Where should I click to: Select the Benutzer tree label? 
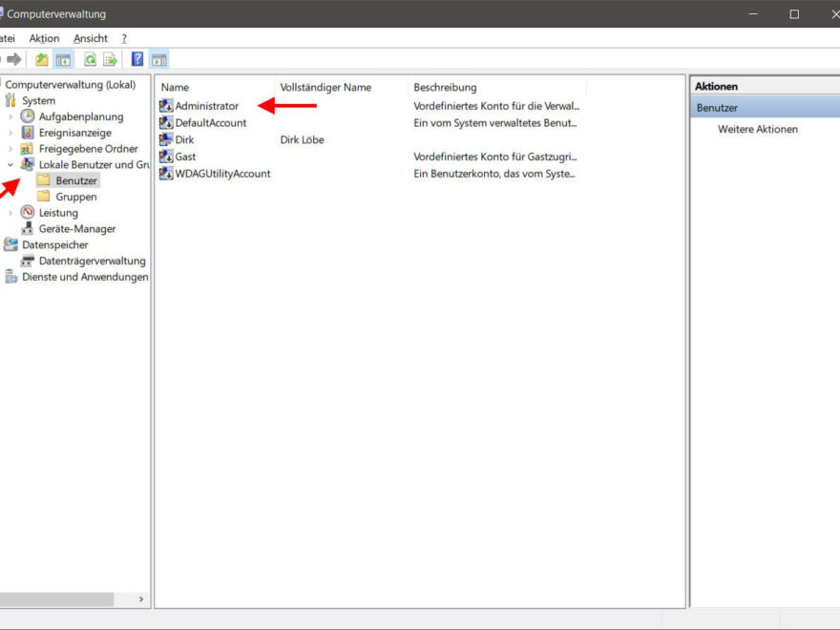tap(76, 180)
